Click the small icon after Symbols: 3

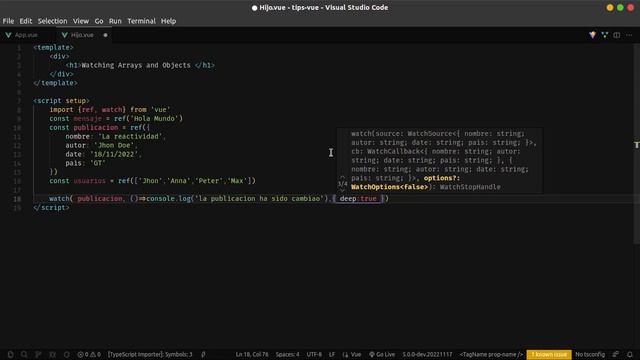click(203, 354)
